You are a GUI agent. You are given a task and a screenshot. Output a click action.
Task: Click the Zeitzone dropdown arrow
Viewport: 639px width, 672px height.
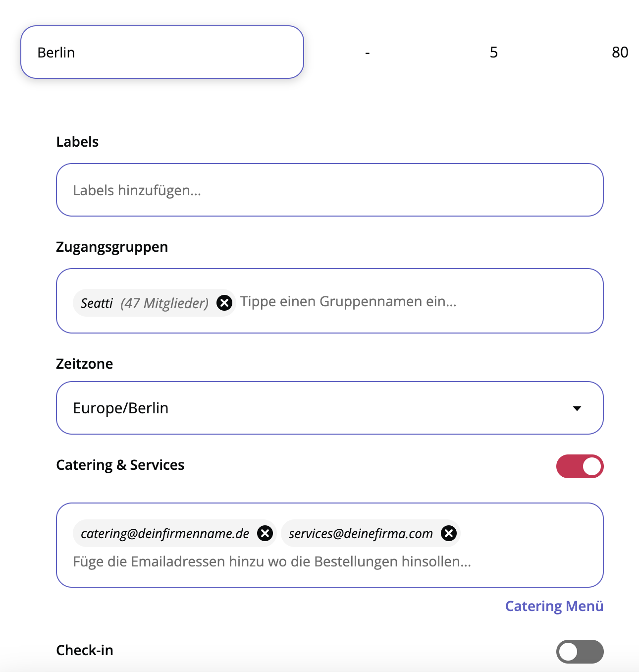[577, 408]
